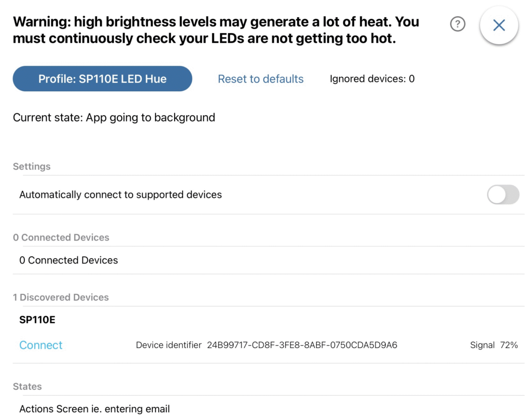
Task: Click the 0 Connected Devices section header
Action: pyautogui.click(x=61, y=237)
